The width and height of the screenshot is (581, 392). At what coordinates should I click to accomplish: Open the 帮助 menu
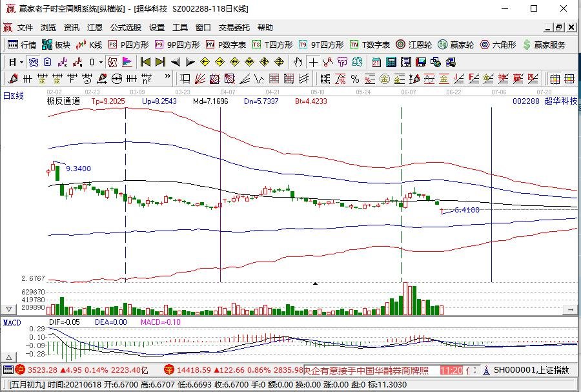click(x=265, y=27)
